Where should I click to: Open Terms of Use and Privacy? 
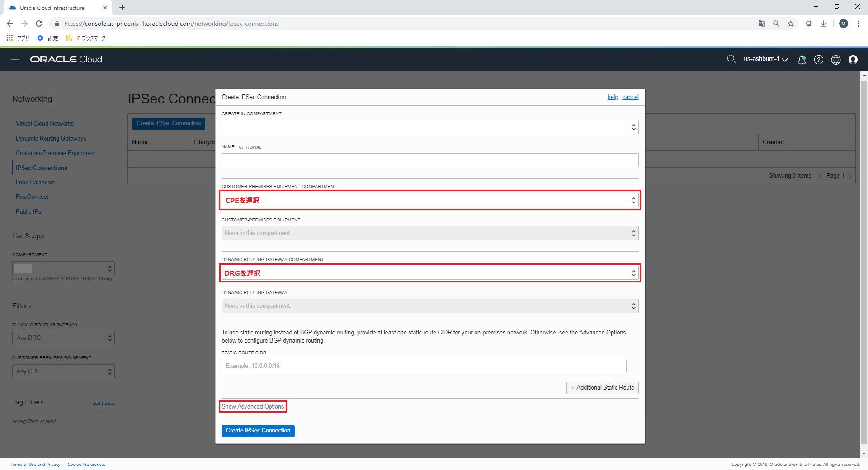point(35,465)
